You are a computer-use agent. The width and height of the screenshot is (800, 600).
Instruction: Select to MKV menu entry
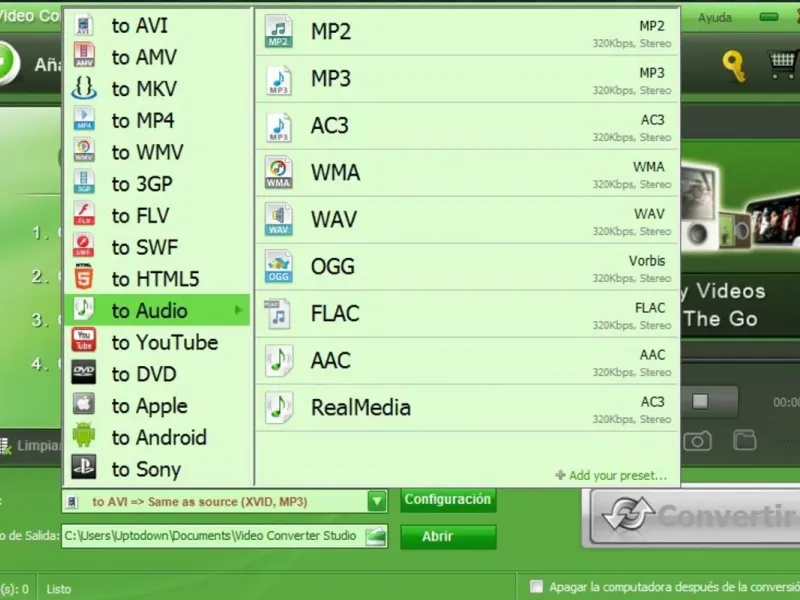pos(158,88)
